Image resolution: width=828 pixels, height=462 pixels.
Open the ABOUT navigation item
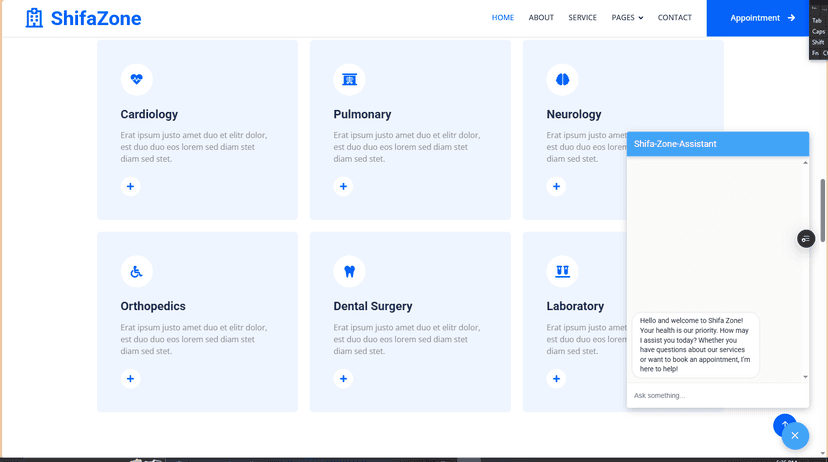coord(541,17)
